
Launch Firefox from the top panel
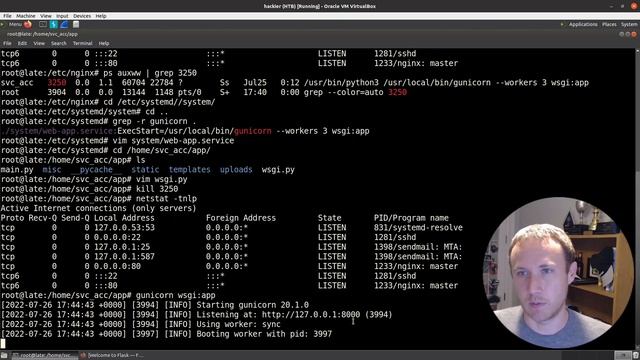tap(28, 24)
